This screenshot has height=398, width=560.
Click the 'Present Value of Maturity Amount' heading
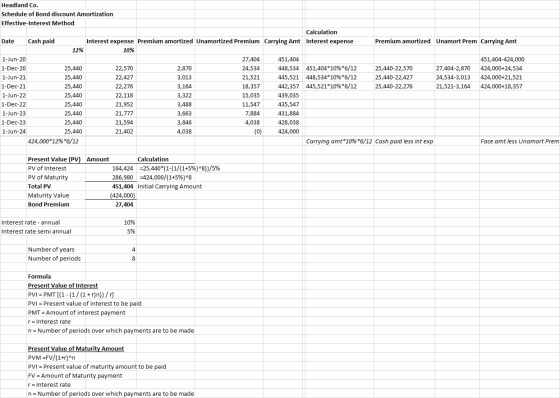(76, 349)
